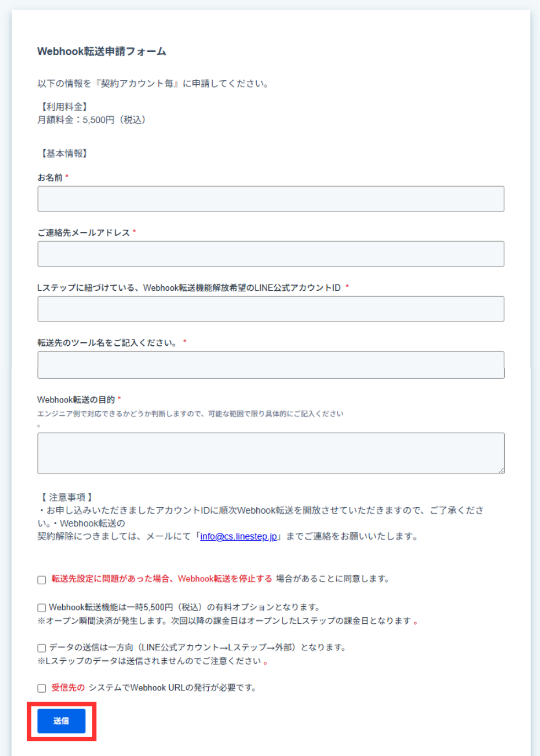Click the お名前 text input field
540x756 pixels.
[271, 199]
